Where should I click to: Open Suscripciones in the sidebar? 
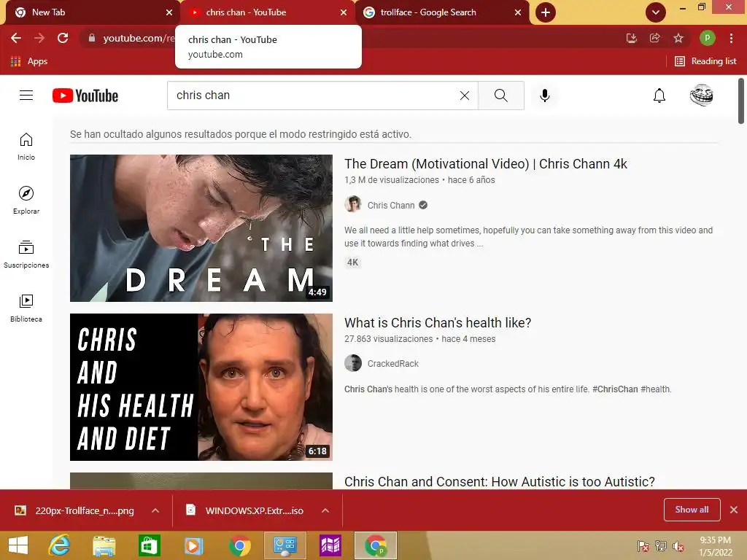click(x=26, y=254)
